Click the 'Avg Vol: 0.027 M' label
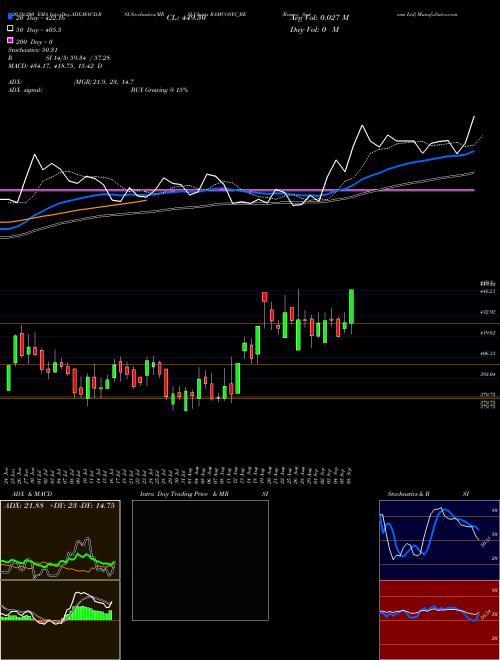Viewport: 500px width, 660px height. 320,18
